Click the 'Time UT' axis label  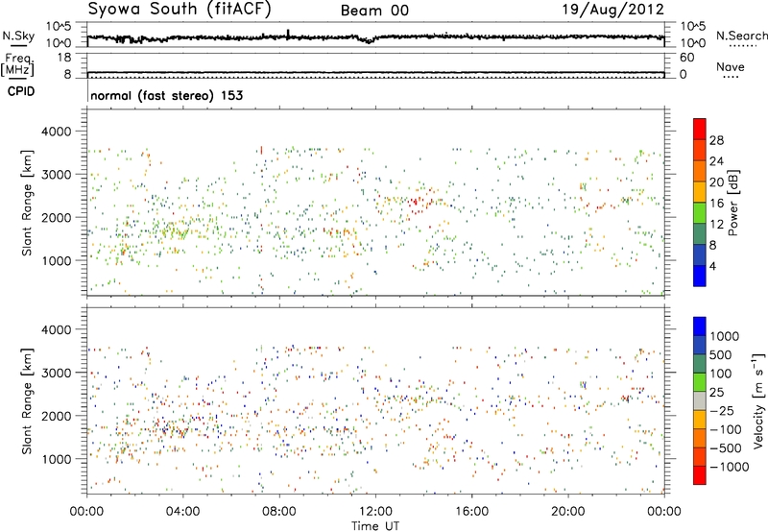tap(375, 526)
